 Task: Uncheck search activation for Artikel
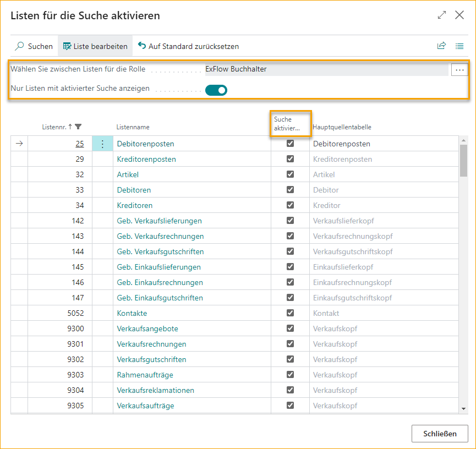click(290, 174)
